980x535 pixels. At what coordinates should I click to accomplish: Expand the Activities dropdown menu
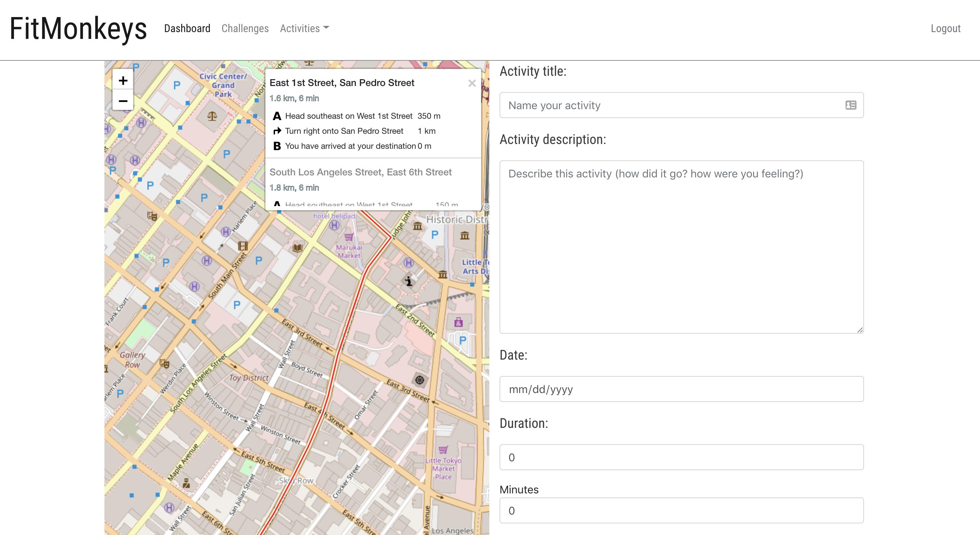[304, 29]
